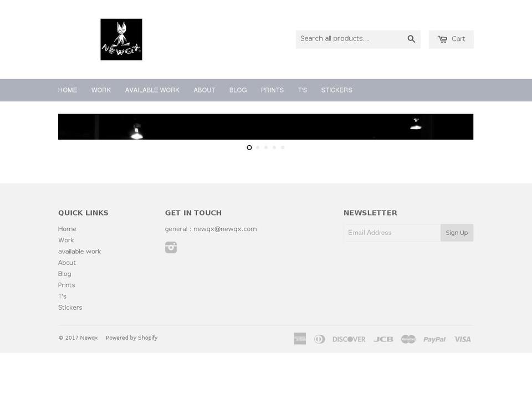Open WORK in navigation bar
532x399 pixels.
click(x=101, y=90)
